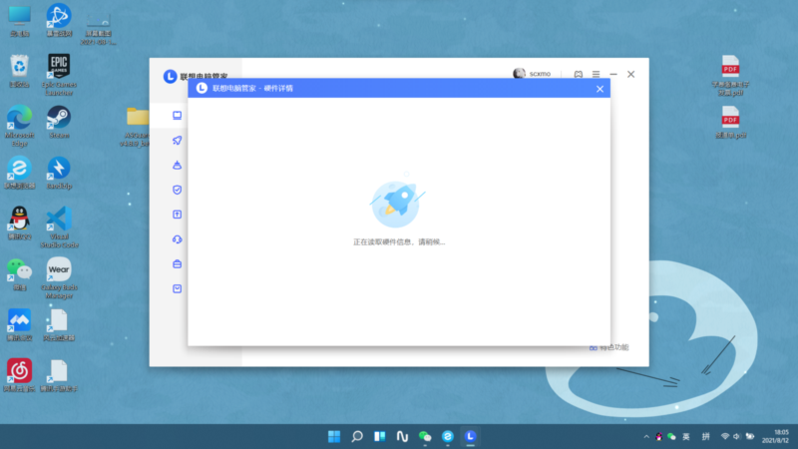Open Galaxy Buds Manager Wear shortcut

pos(58,270)
